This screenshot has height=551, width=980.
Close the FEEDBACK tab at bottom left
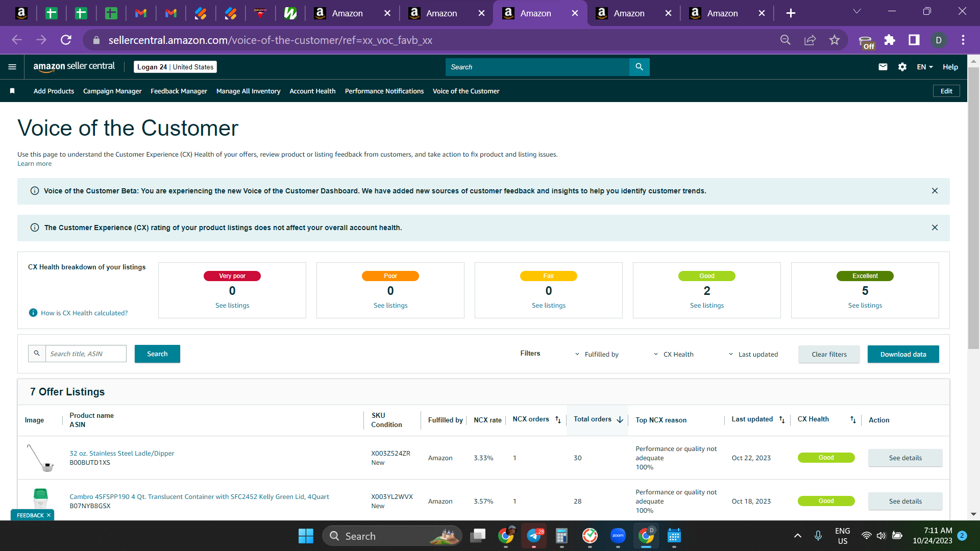pos(48,515)
